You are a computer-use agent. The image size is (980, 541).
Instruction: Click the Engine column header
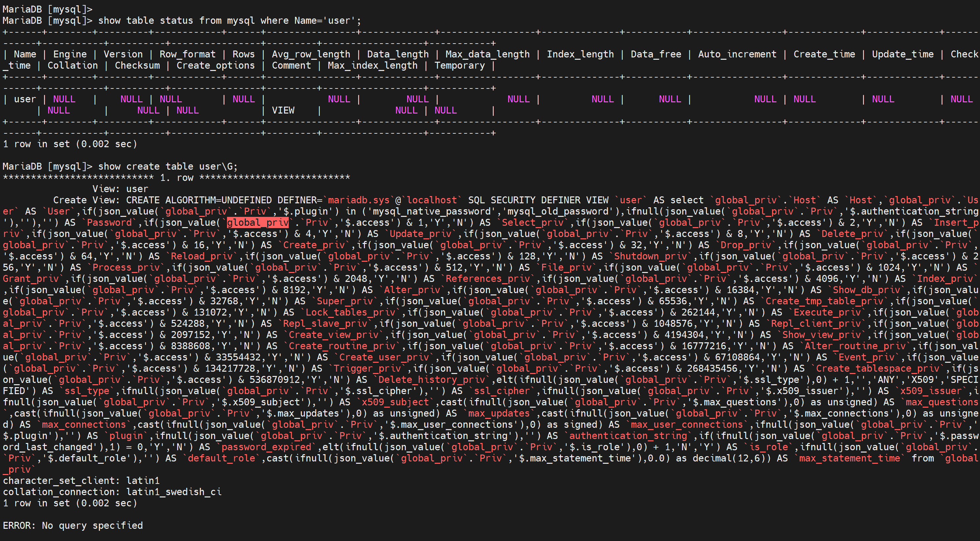(70, 54)
